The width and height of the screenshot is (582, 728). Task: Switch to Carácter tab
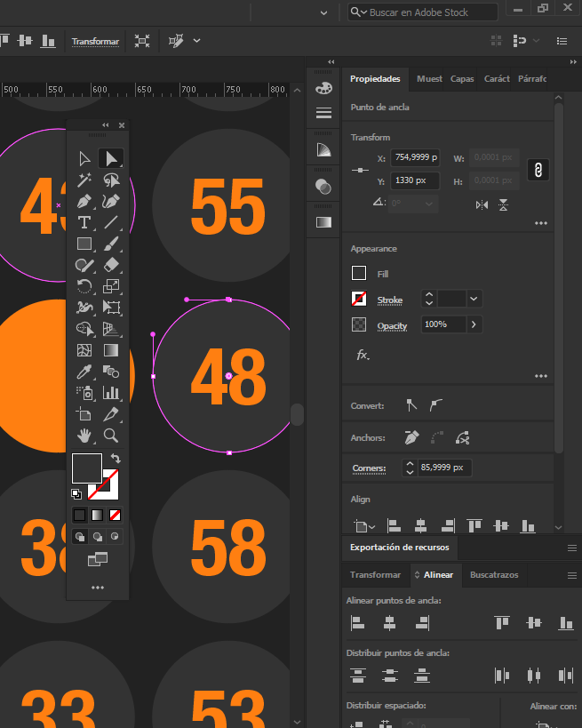click(497, 79)
